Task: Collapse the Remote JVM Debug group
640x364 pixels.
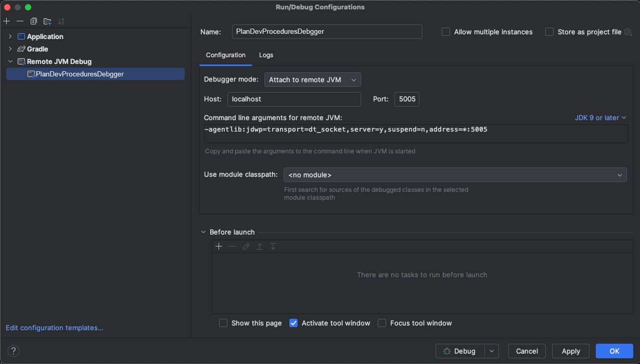Action: (x=10, y=61)
